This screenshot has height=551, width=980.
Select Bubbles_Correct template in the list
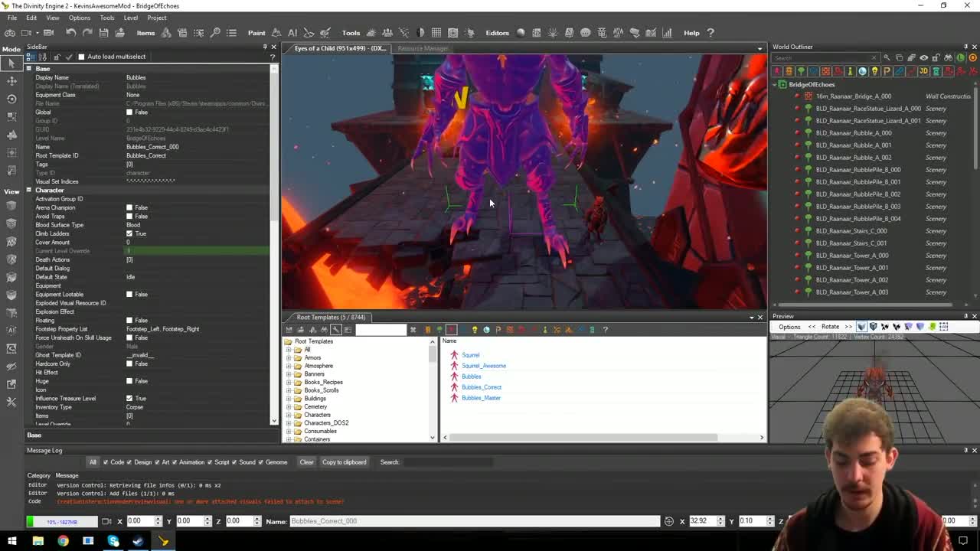pos(482,387)
